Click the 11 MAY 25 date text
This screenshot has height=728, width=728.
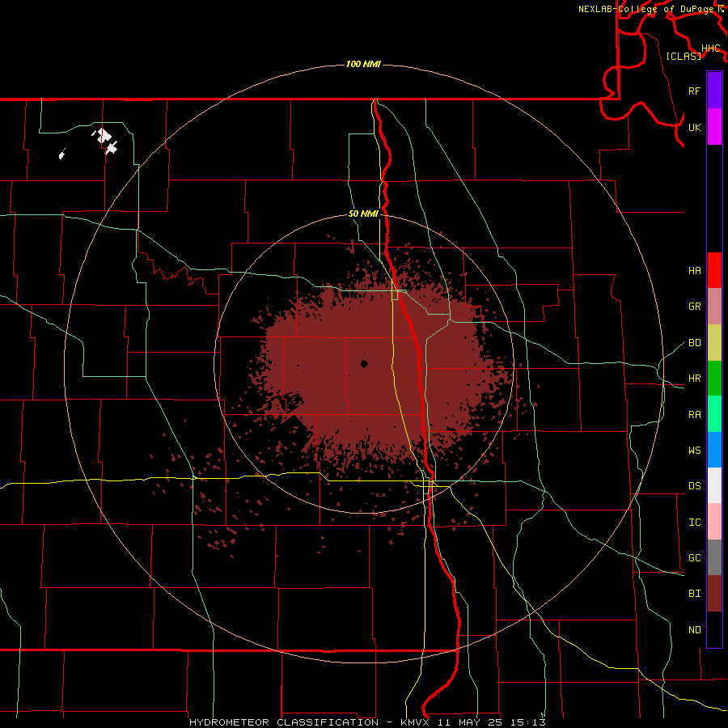click(470, 722)
